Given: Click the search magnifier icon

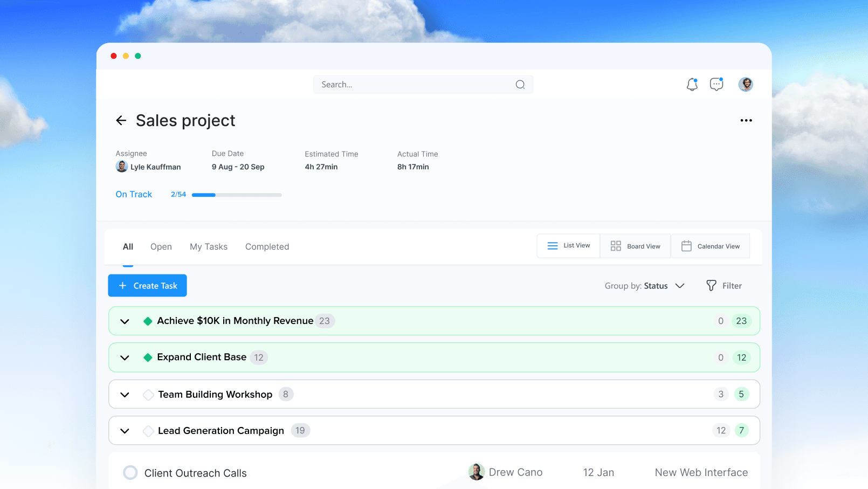Looking at the screenshot, I should coord(520,85).
